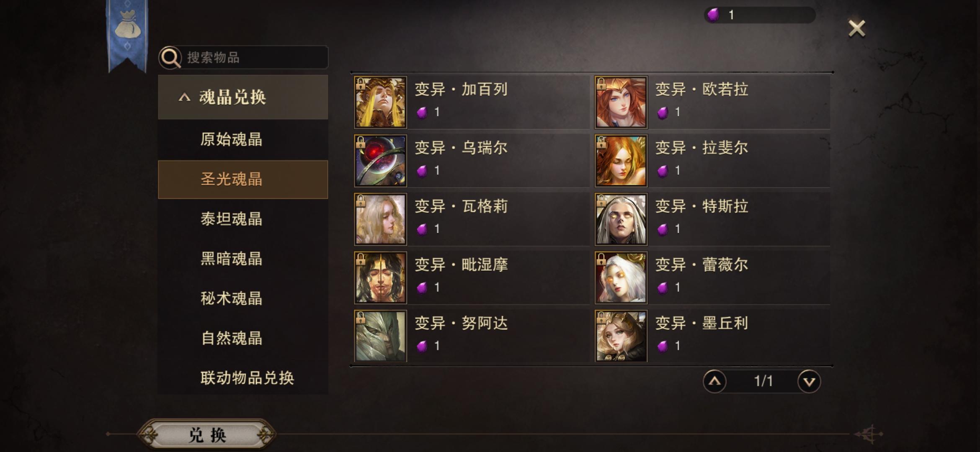
Task: Select 变异·瓦格莉 portrait icon
Action: (380, 219)
